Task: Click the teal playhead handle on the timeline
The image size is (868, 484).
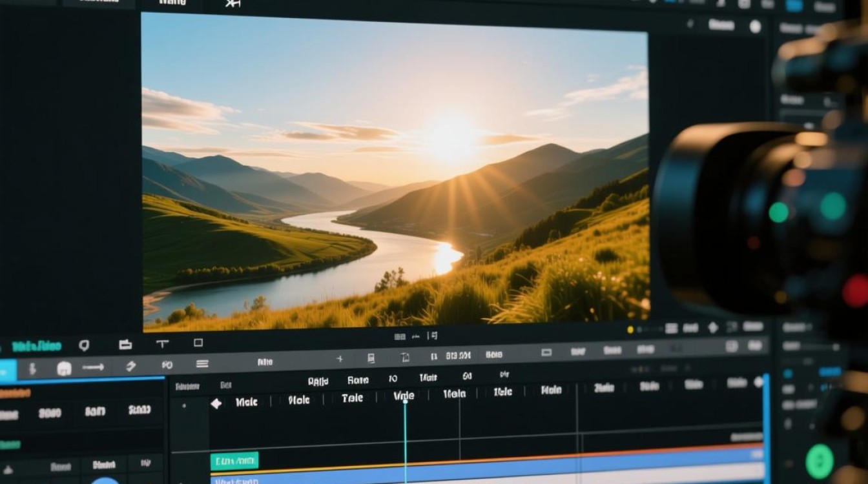Action: [405, 401]
